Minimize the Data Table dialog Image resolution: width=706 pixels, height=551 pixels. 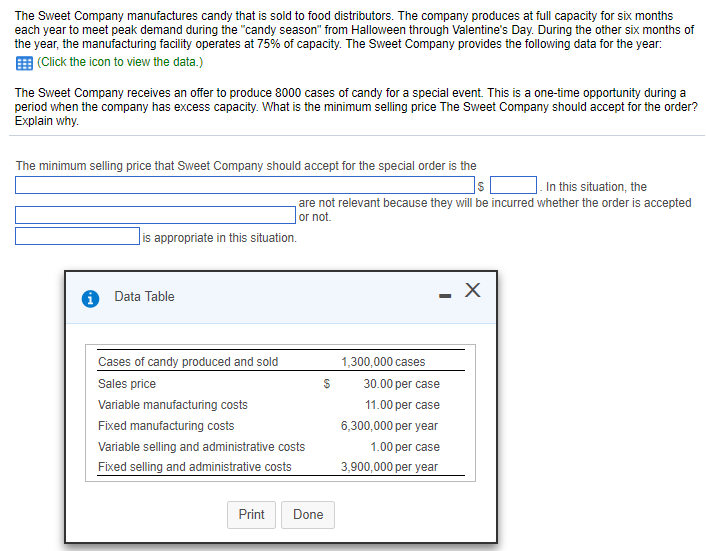[x=445, y=296]
